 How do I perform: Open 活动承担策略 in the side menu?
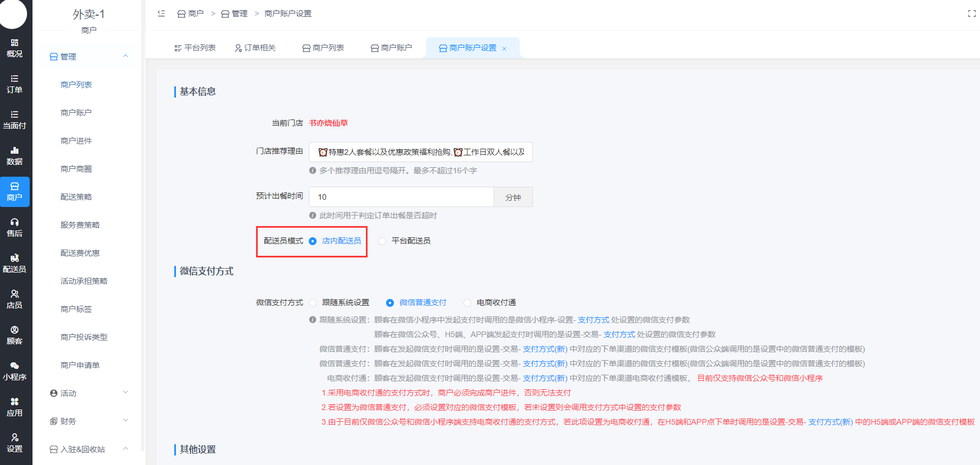tap(84, 281)
